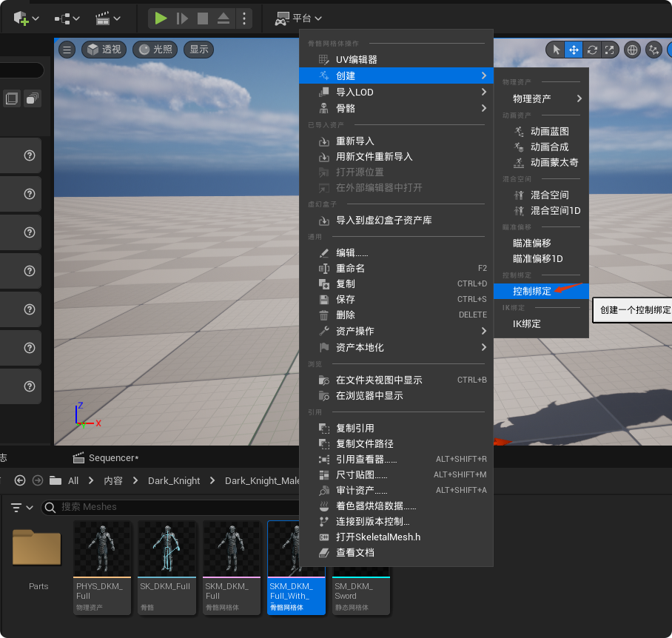Choose 在浏览器中显示
The height and width of the screenshot is (638, 672).
tap(396, 395)
